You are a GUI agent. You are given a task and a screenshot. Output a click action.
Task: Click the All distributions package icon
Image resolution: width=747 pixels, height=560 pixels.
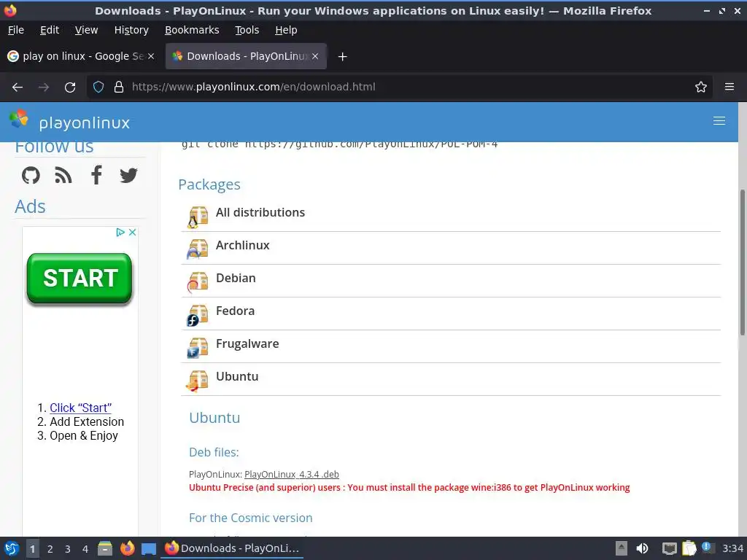(x=197, y=217)
